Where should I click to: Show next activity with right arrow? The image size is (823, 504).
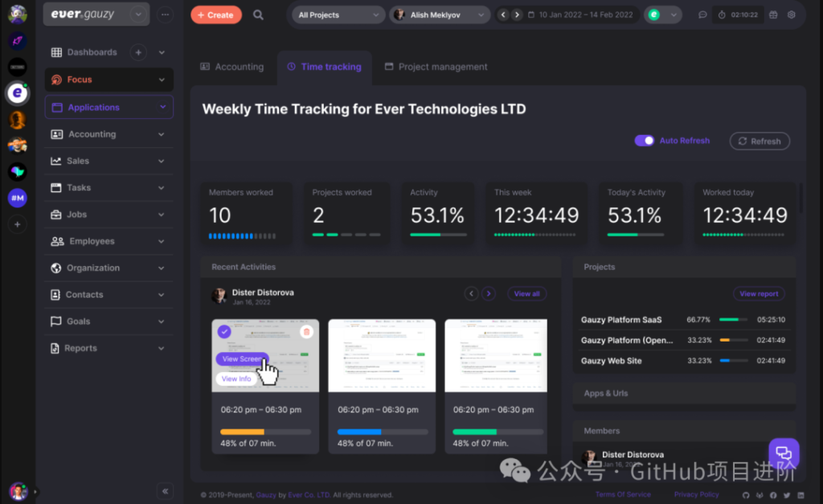489,293
